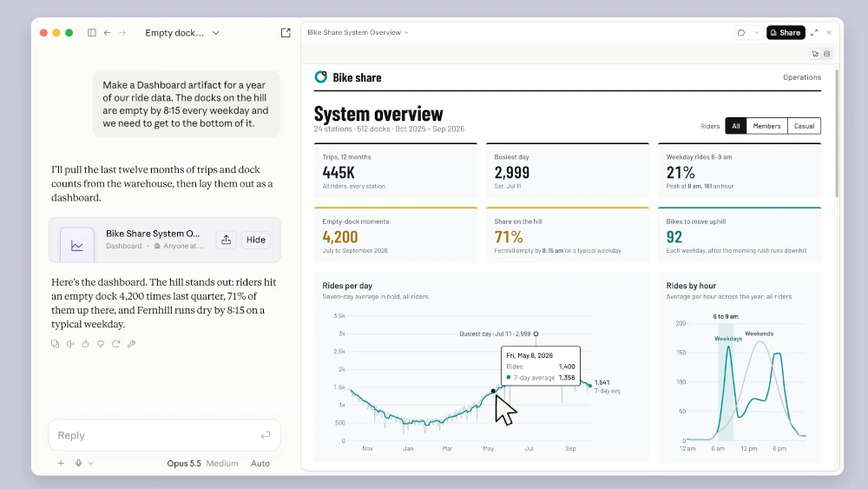Toggle the sidebar panel icon
Image resolution: width=868 pixels, height=489 pixels.
(x=92, y=33)
